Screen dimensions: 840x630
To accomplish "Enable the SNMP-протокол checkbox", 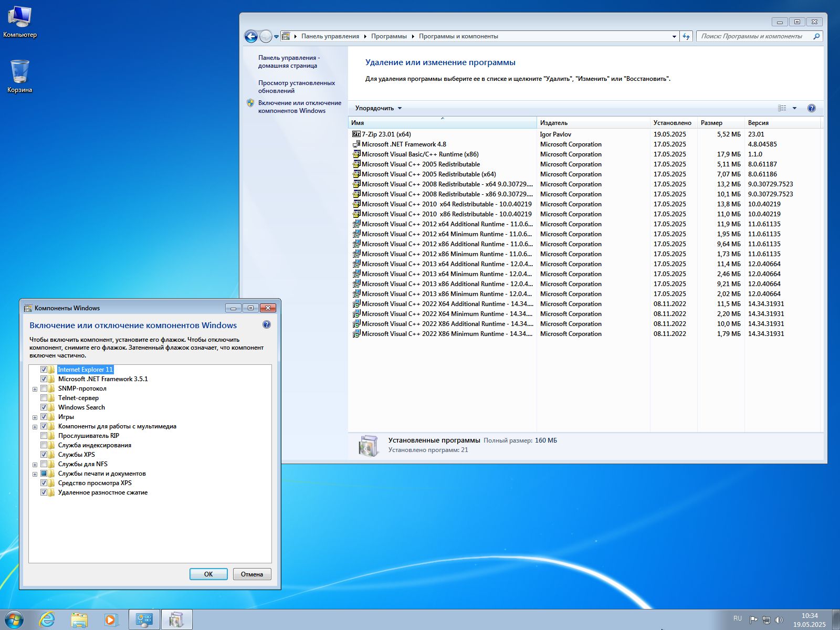I will click(44, 388).
